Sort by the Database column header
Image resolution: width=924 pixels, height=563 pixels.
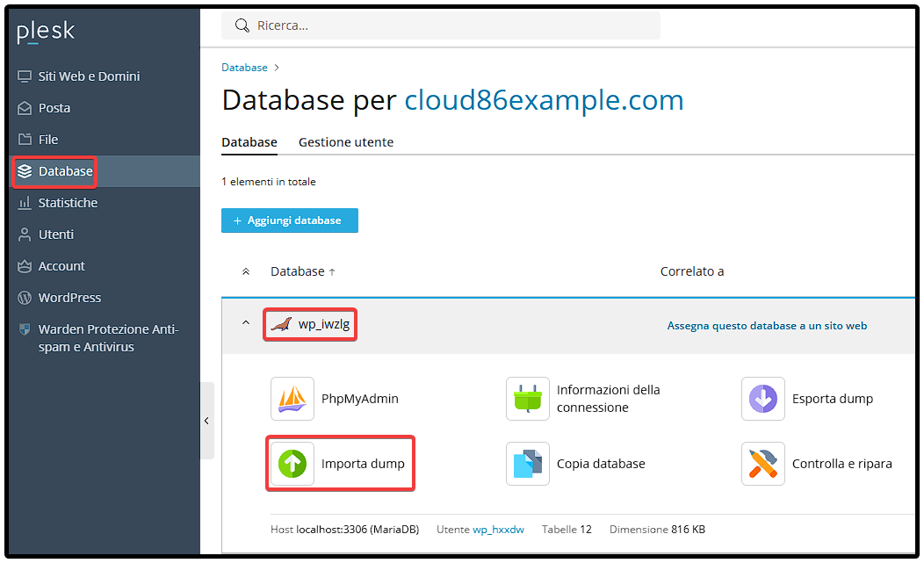coord(302,271)
